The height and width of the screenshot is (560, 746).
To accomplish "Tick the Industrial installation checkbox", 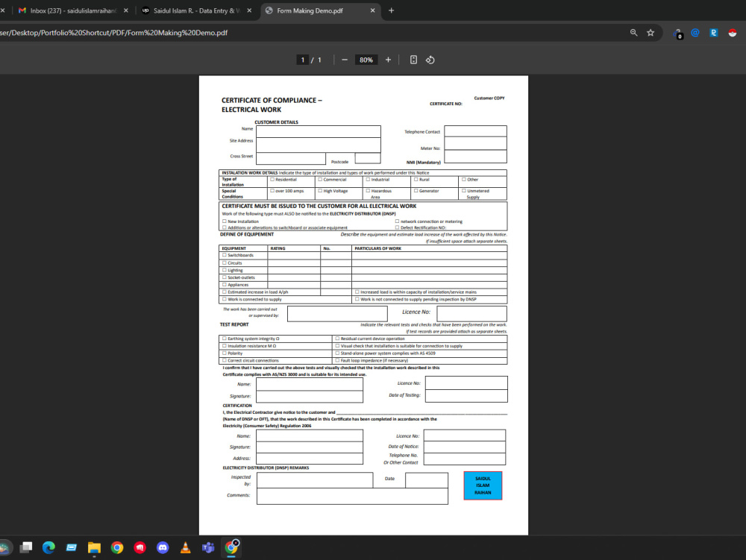I will [x=369, y=179].
